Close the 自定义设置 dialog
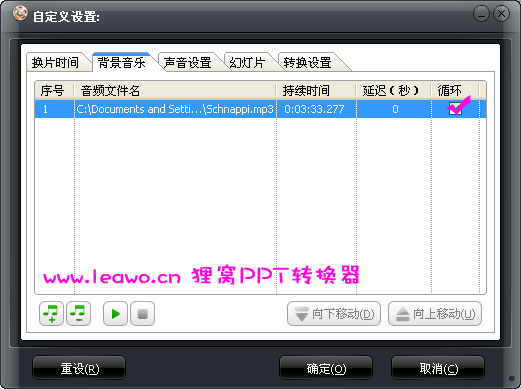This screenshot has width=521, height=389. point(501,14)
